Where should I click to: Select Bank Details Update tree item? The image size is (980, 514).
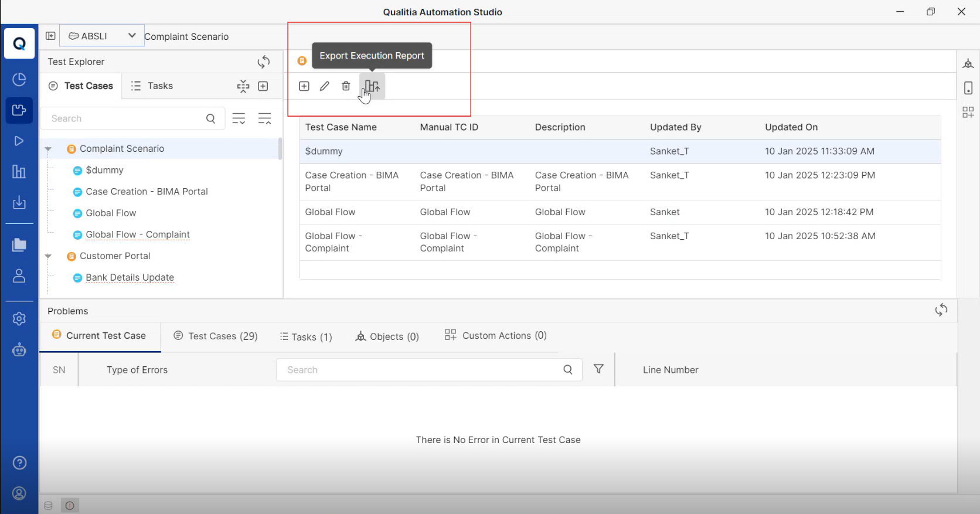coord(130,278)
